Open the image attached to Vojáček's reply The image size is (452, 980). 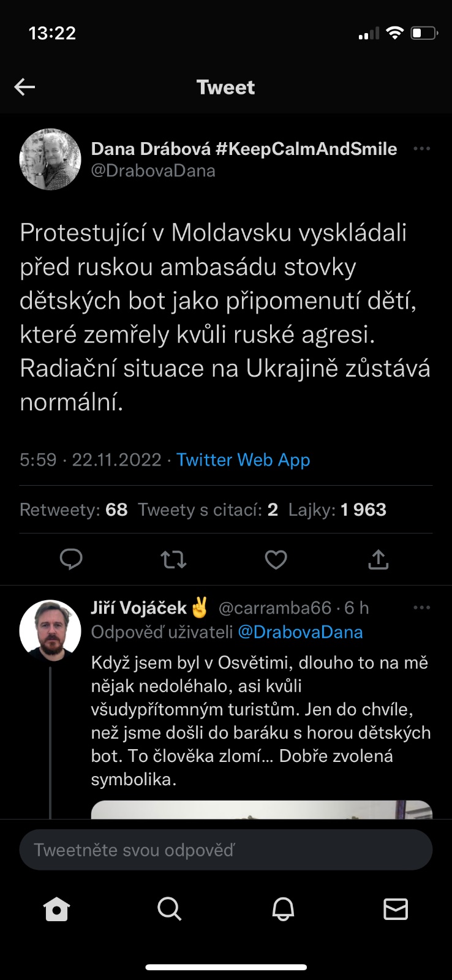pyautogui.click(x=262, y=810)
